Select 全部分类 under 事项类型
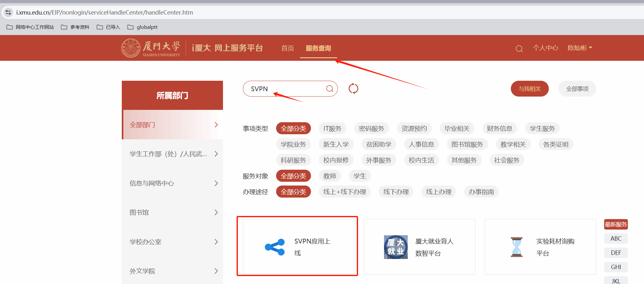Screen dimensions: 644x284 294,129
